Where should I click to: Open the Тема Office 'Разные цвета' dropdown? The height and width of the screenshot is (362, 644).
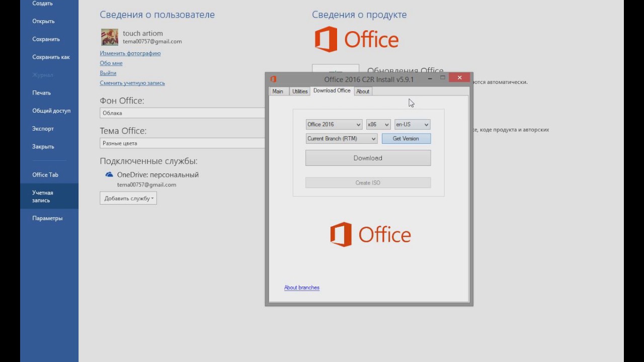point(182,143)
